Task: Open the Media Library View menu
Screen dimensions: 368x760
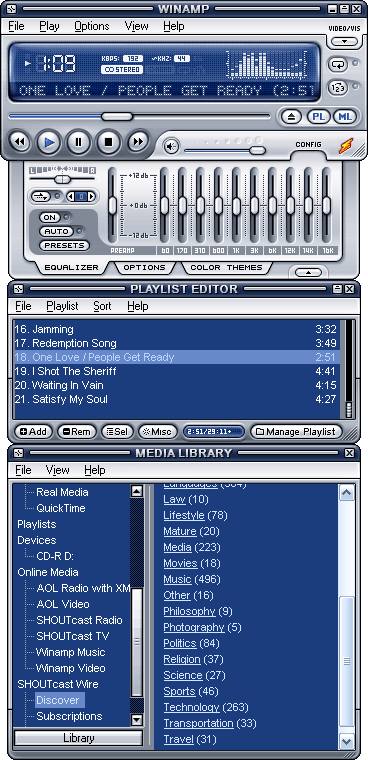Action: tap(58, 470)
